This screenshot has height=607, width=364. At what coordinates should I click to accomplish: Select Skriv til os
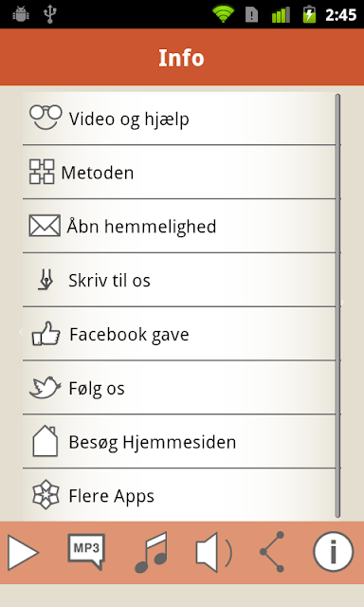click(x=179, y=280)
